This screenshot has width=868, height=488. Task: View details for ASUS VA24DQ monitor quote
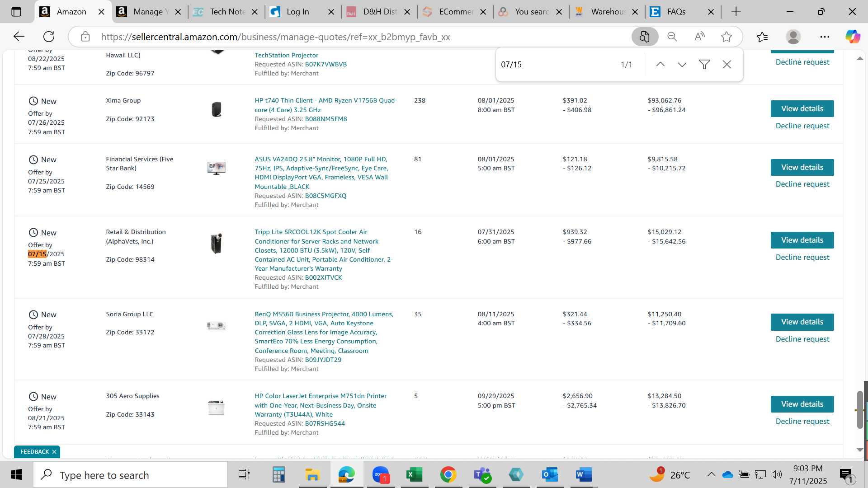pyautogui.click(x=802, y=168)
